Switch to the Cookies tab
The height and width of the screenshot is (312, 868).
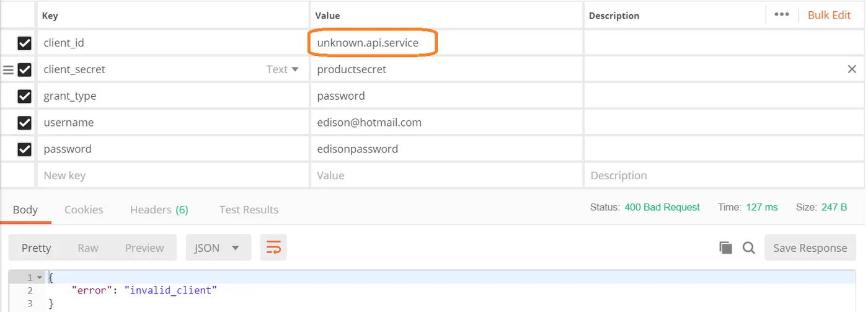(84, 210)
